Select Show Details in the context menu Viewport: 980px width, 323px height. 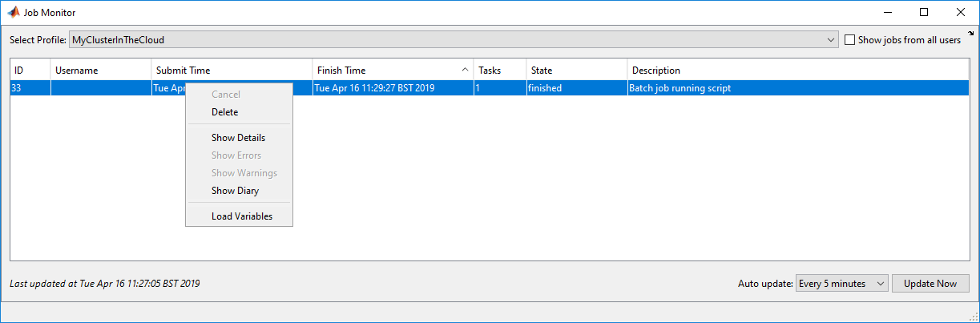(238, 138)
